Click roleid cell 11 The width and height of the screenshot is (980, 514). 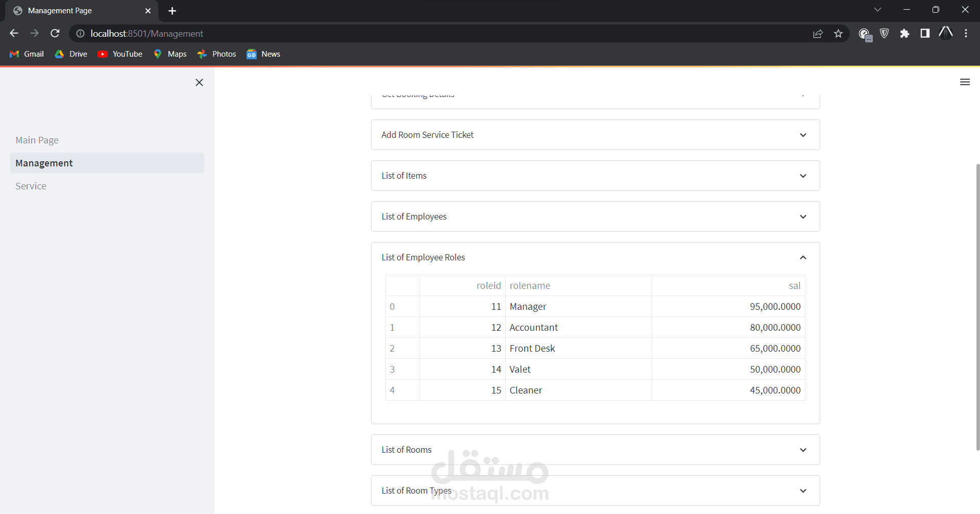tap(462, 307)
